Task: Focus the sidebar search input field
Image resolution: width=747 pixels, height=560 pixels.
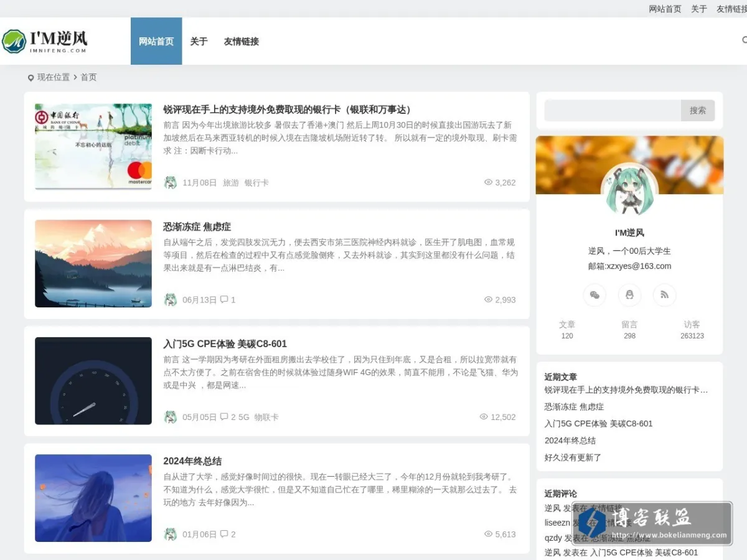Action: coord(613,110)
